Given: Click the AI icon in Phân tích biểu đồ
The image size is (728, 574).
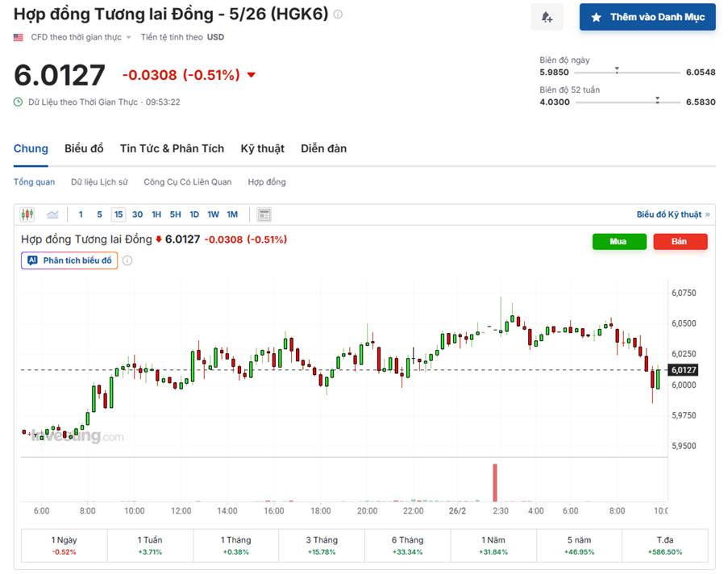Looking at the screenshot, I should pos(32,260).
